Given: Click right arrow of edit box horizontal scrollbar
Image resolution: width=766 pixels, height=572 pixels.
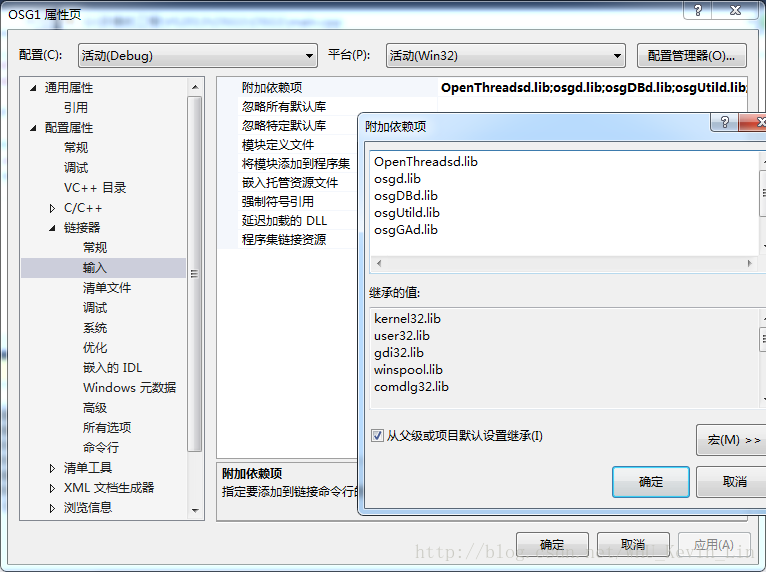Looking at the screenshot, I should [x=749, y=263].
